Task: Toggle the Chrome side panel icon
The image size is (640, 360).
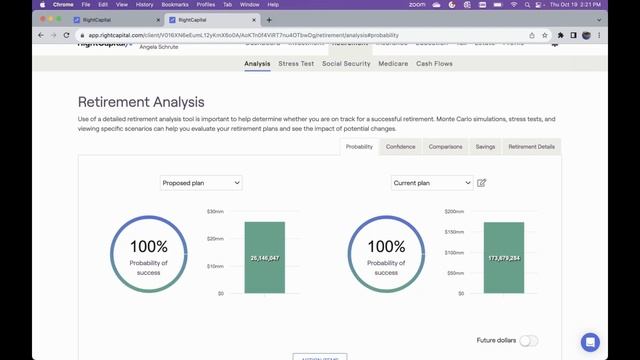Action: click(573, 36)
